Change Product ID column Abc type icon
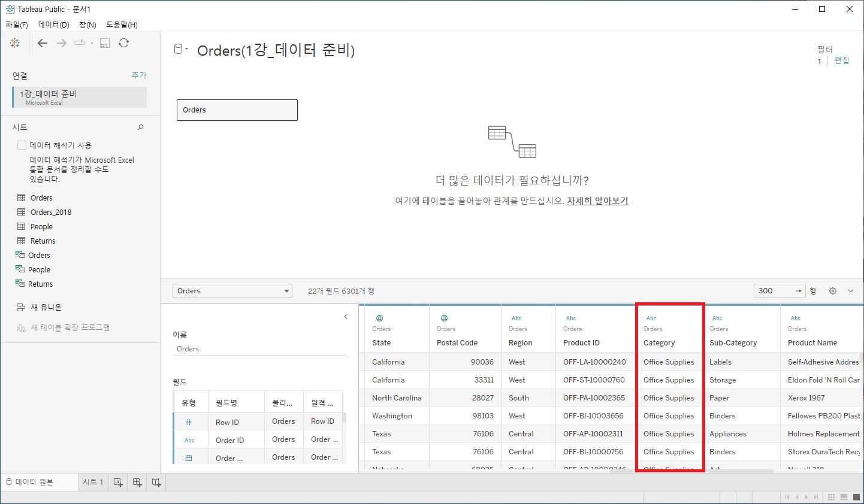Screen dimensions: 864x504 (571, 318)
